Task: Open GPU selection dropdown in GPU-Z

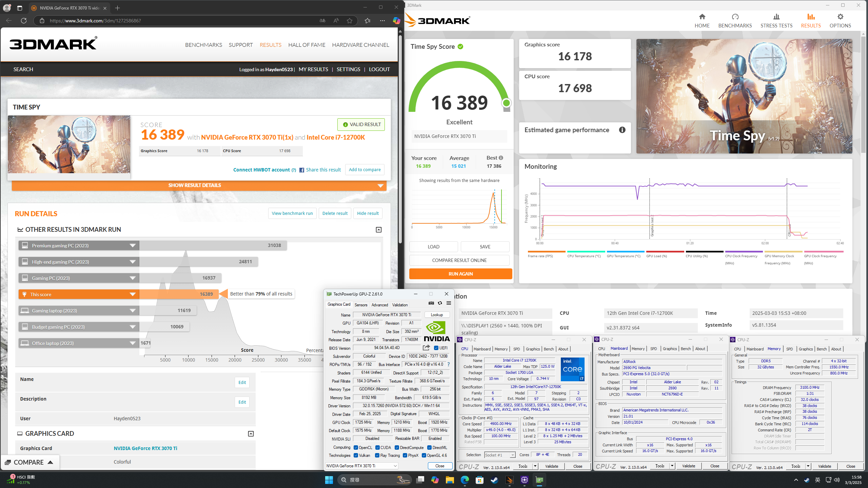Action: (x=361, y=466)
